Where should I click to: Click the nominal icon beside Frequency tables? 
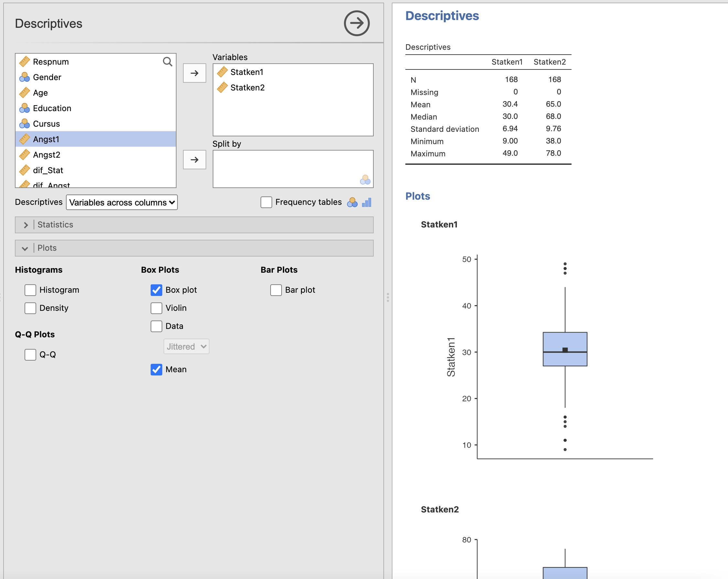pos(352,202)
